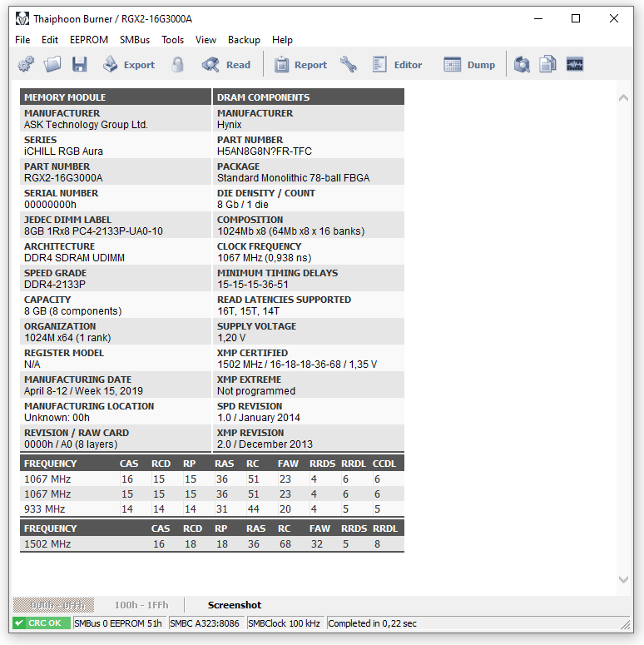Open the Help menu
Screen dimensions: 644x645
point(282,40)
